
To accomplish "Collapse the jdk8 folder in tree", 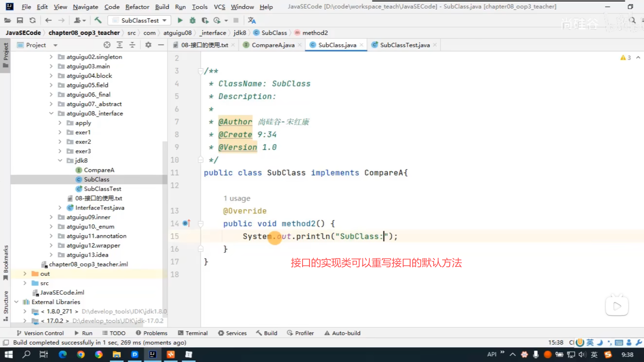I will point(60,161).
